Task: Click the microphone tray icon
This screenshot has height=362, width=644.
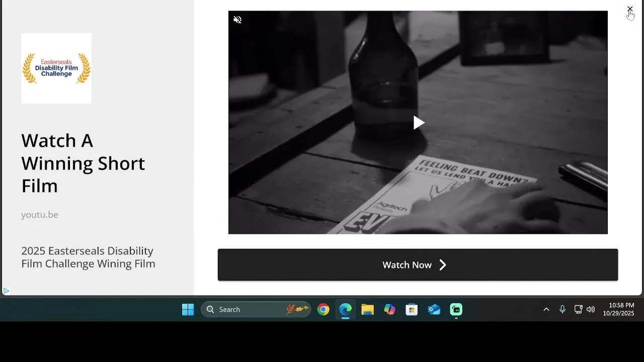Action: [x=562, y=310]
